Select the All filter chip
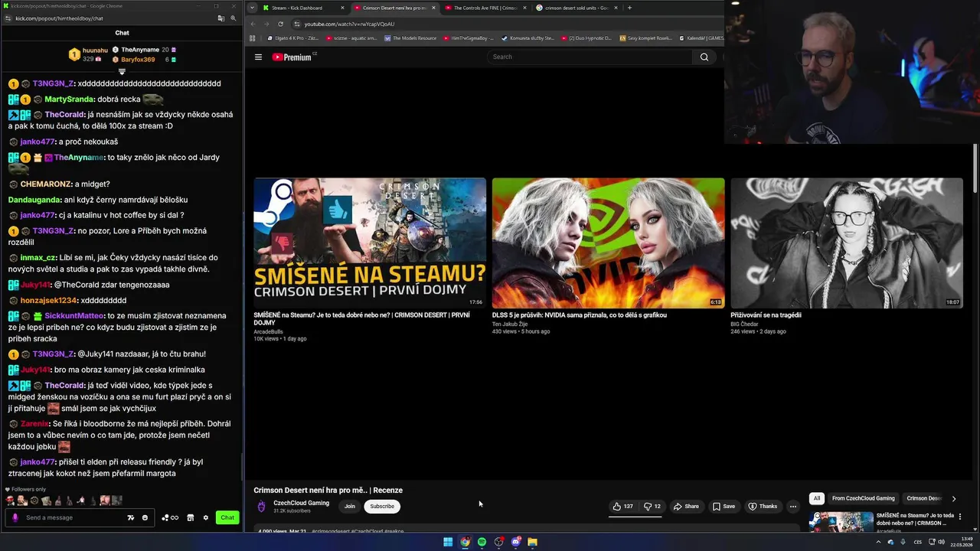 click(816, 498)
